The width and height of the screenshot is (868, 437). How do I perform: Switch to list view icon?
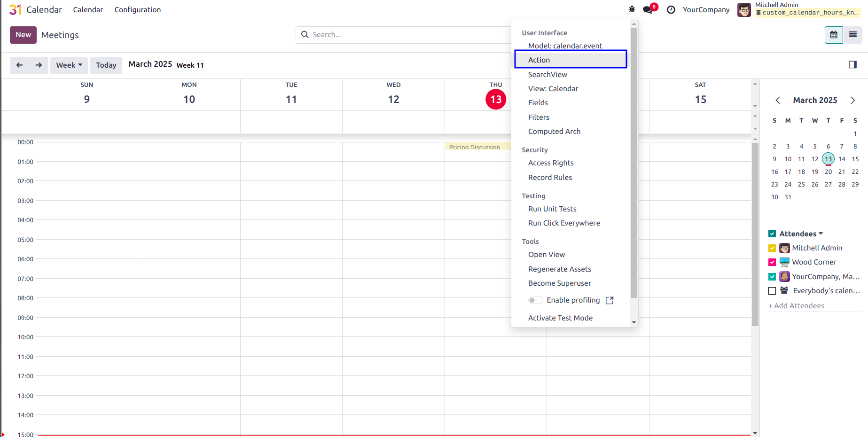852,35
